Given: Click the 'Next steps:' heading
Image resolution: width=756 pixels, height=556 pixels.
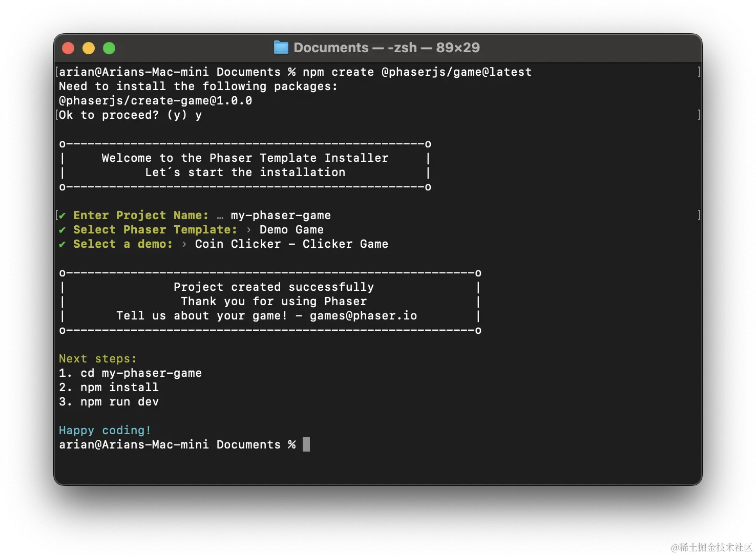Looking at the screenshot, I should tap(98, 359).
